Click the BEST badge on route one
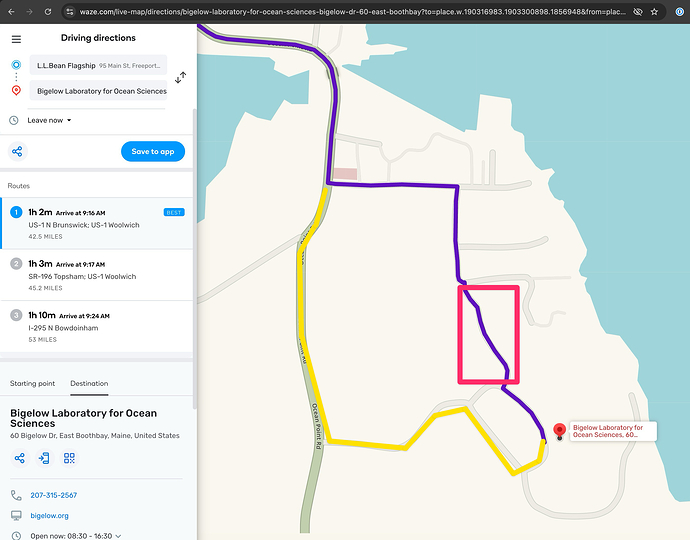Viewport: 690px width, 540px height. click(x=174, y=213)
